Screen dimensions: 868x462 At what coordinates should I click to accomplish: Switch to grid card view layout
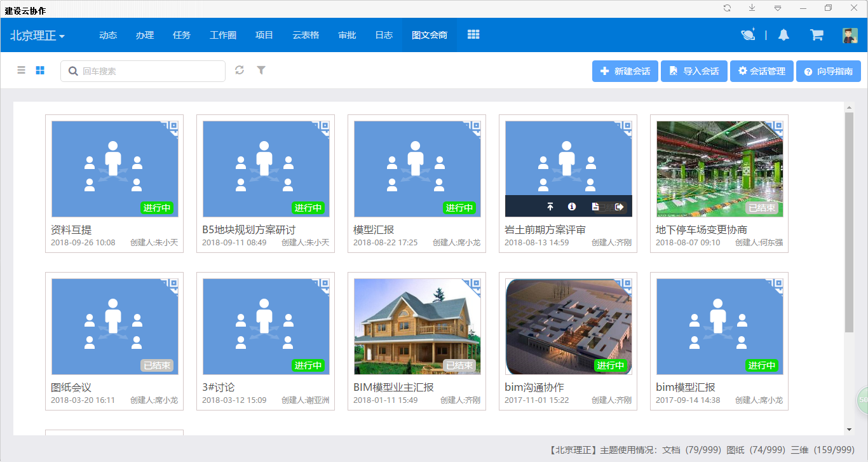(x=40, y=71)
